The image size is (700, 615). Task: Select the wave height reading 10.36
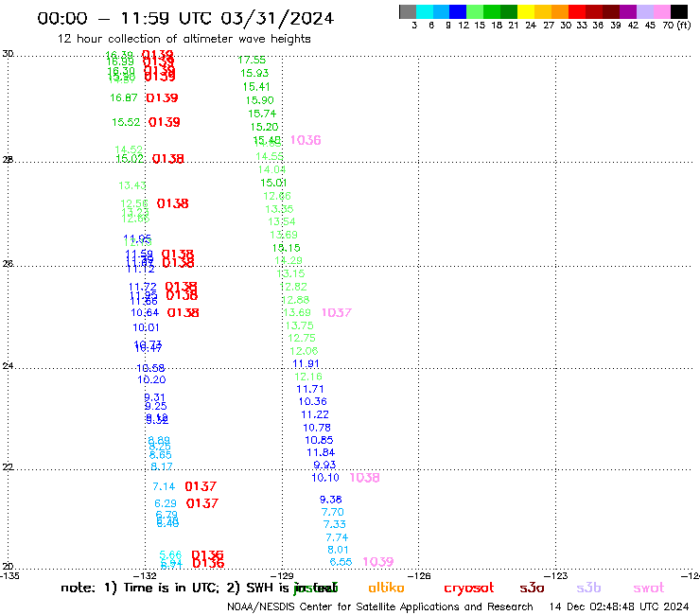click(x=312, y=402)
